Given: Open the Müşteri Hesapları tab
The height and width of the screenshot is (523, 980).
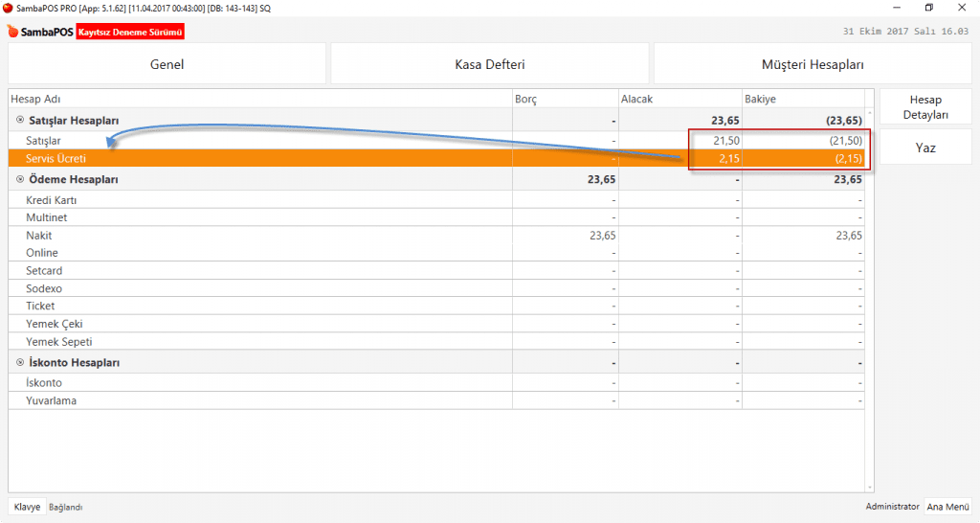Looking at the screenshot, I should (x=813, y=65).
